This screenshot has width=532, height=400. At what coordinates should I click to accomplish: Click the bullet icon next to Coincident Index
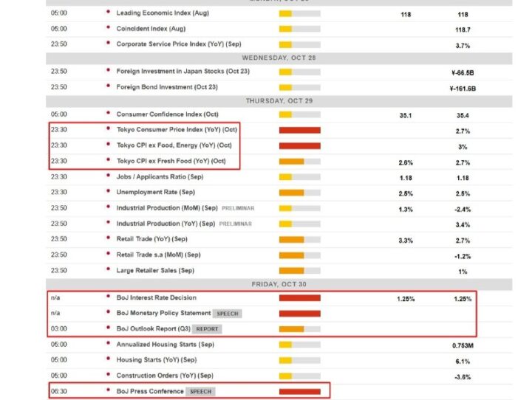point(108,27)
